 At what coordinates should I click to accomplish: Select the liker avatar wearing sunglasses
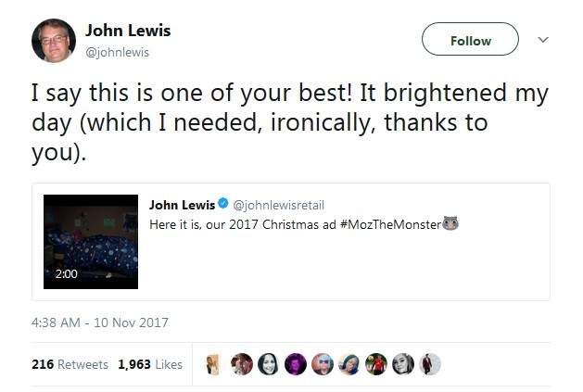(x=323, y=364)
